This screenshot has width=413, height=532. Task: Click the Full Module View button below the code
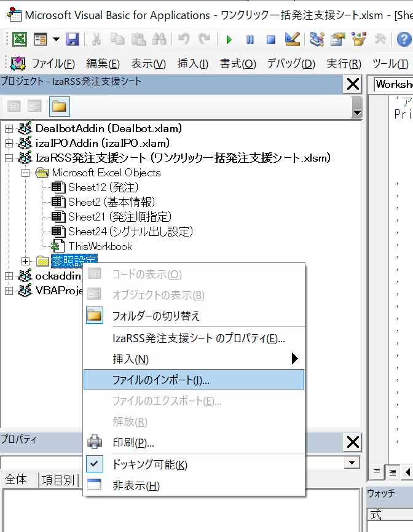click(x=392, y=472)
